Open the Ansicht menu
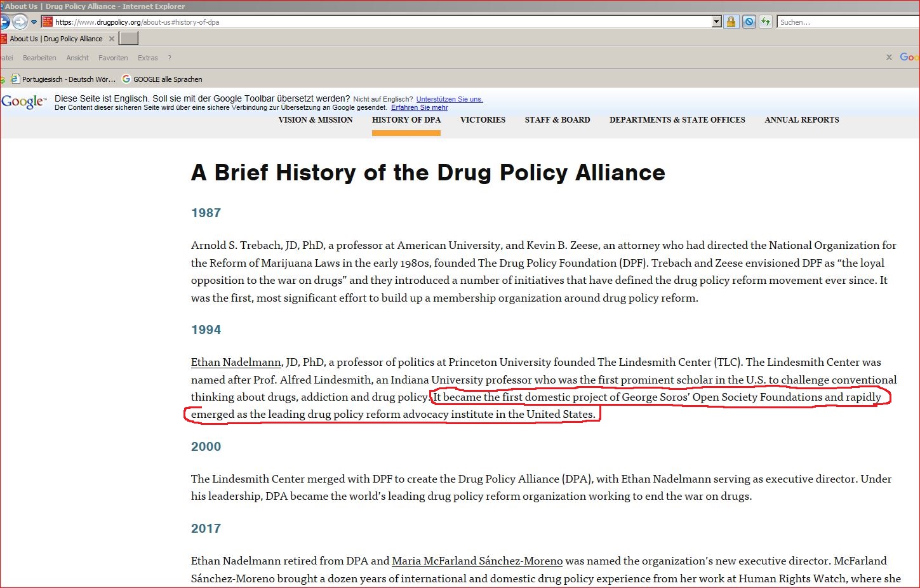The height and width of the screenshot is (588, 920). pyautogui.click(x=77, y=58)
